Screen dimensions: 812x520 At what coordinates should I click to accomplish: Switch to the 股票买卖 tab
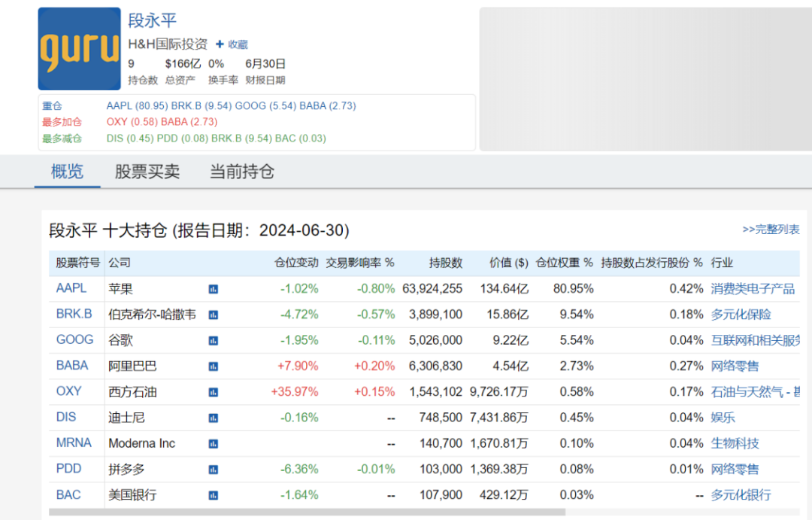pos(147,172)
